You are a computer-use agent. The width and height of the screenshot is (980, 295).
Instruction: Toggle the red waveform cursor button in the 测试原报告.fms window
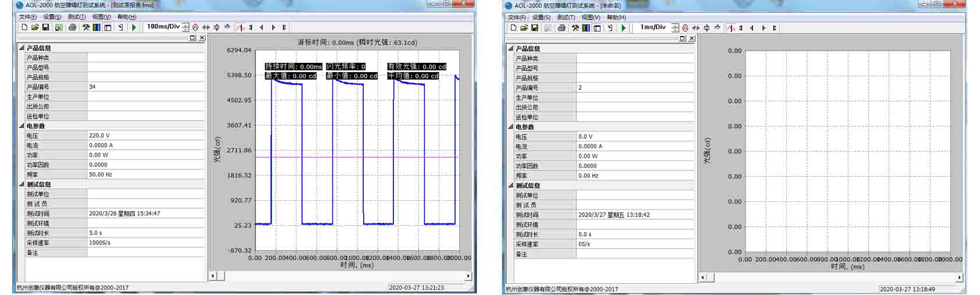[x=240, y=27]
